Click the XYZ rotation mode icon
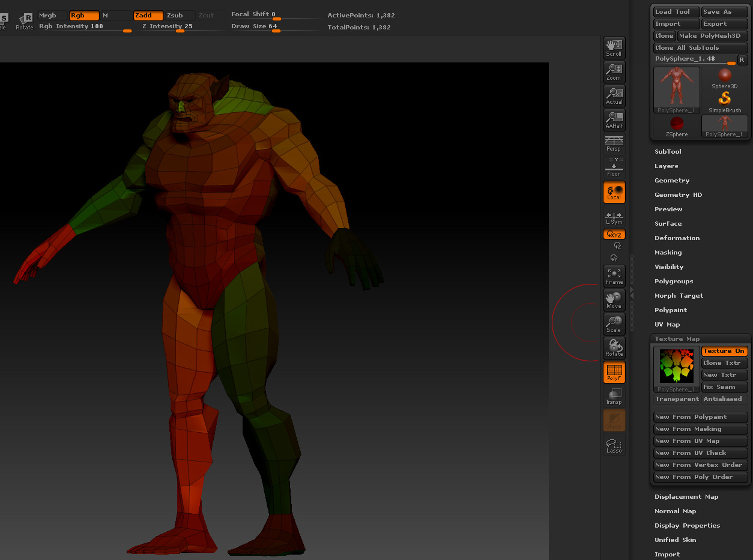Screen dimensions: 753x560 pos(614,235)
